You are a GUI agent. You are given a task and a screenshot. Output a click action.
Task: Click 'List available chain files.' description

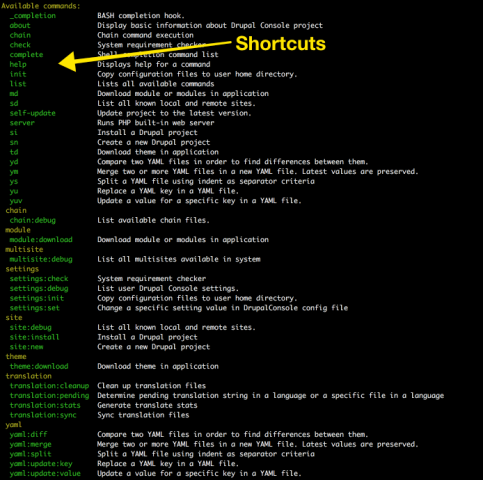point(153,220)
